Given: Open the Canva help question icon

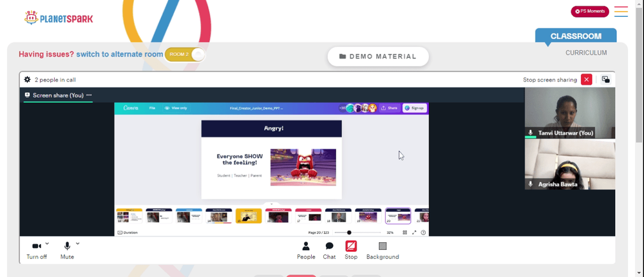Looking at the screenshot, I should 424,233.
